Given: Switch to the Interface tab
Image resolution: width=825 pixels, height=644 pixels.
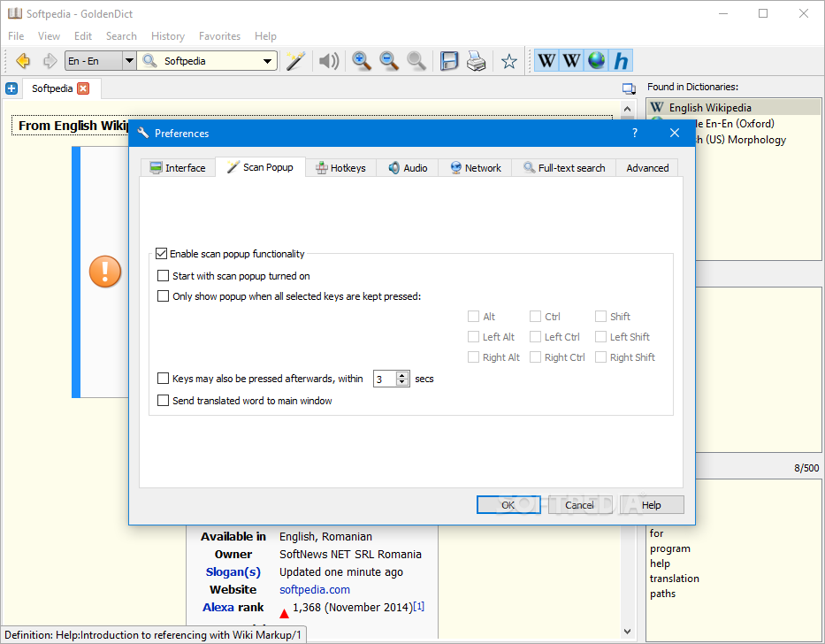Looking at the screenshot, I should (x=178, y=168).
